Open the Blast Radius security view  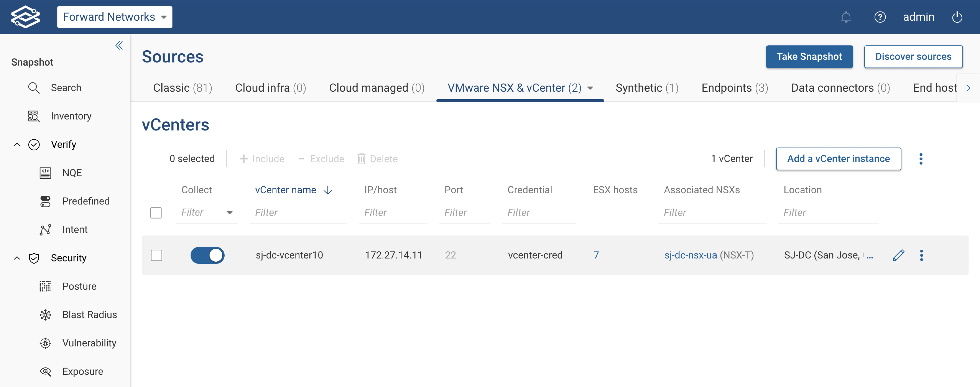click(89, 314)
